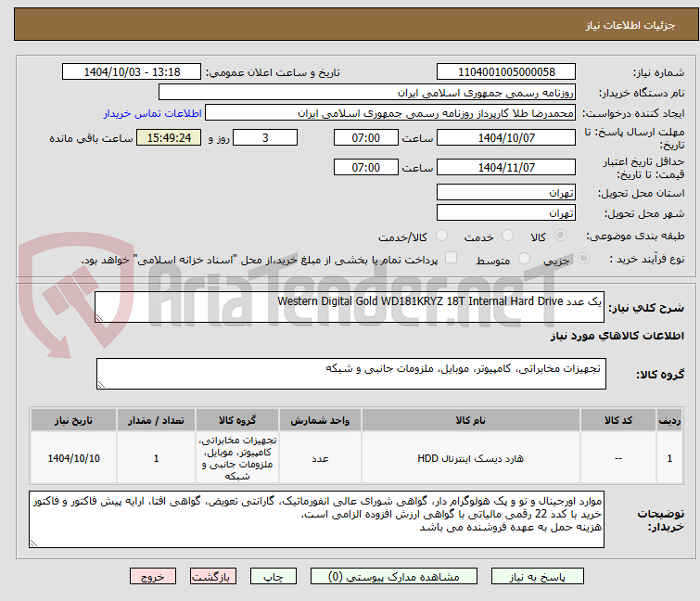Viewport: 700px width, 601px height.
Task: Click buyer notes text area
Action: click(316, 519)
